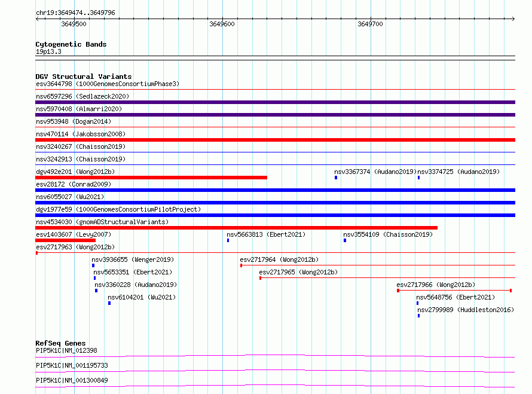Select esv1403607 (Levy2007) label

pyautogui.click(x=74, y=234)
